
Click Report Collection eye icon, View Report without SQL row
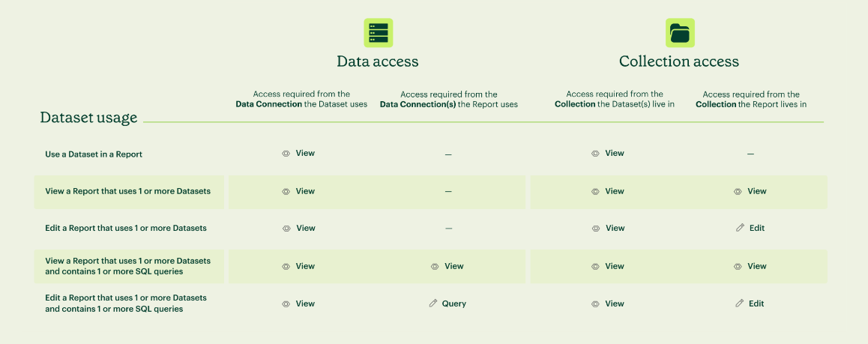(738, 191)
